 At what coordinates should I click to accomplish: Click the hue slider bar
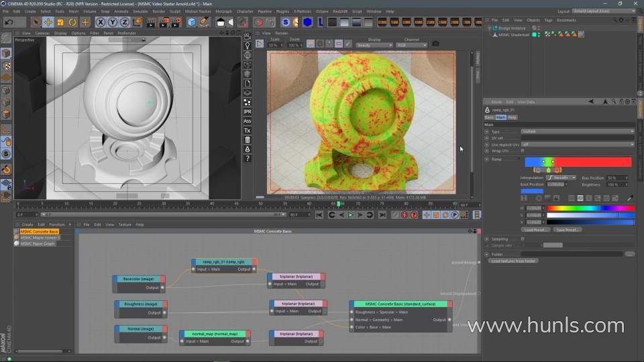(590, 208)
